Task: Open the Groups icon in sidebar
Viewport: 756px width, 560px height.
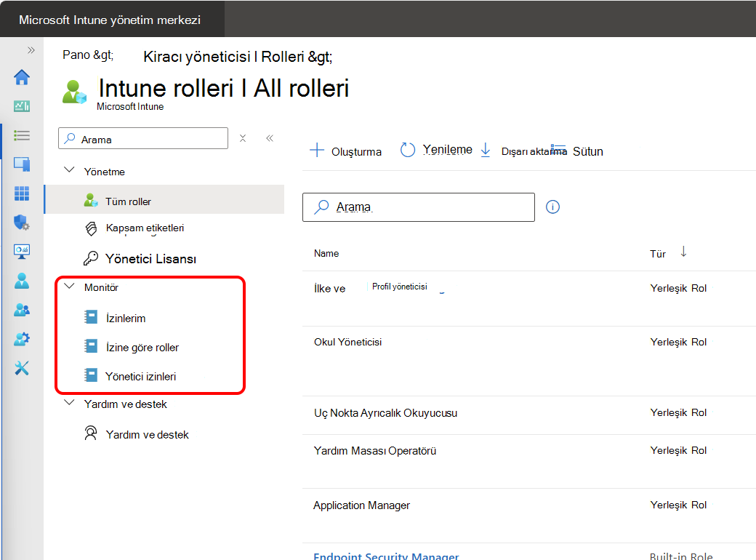Action: tap(22, 310)
